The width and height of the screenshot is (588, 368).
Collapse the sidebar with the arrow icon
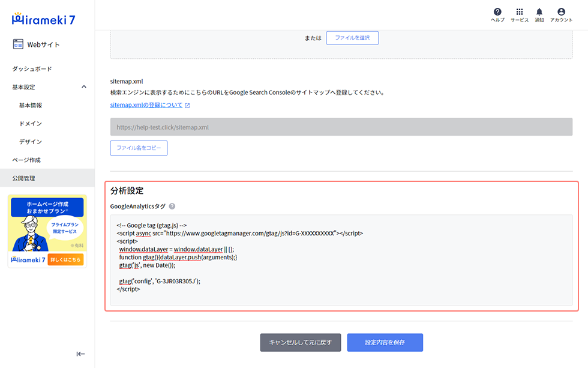pos(80,354)
